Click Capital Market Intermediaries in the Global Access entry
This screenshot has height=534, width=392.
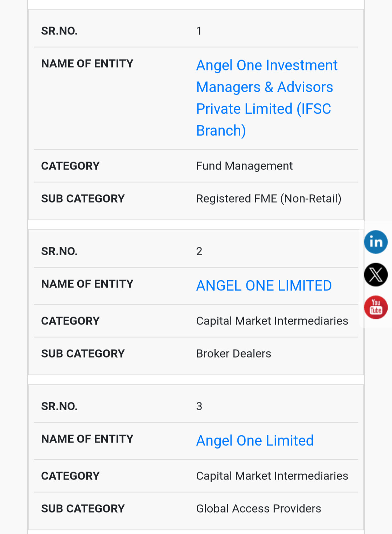[272, 476]
